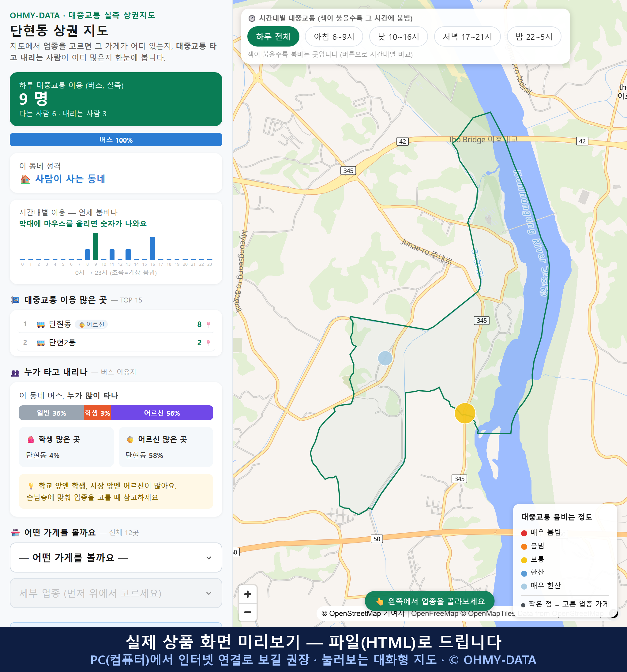The height and width of the screenshot is (672, 627).
Task: Click the 13시 blue bar in chart
Action: click(x=128, y=254)
